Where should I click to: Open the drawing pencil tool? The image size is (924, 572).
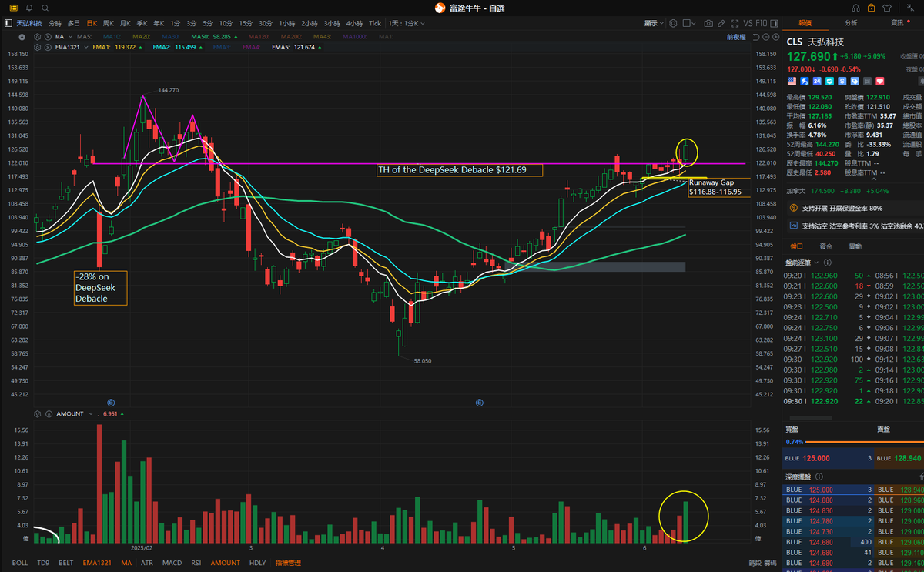(721, 23)
